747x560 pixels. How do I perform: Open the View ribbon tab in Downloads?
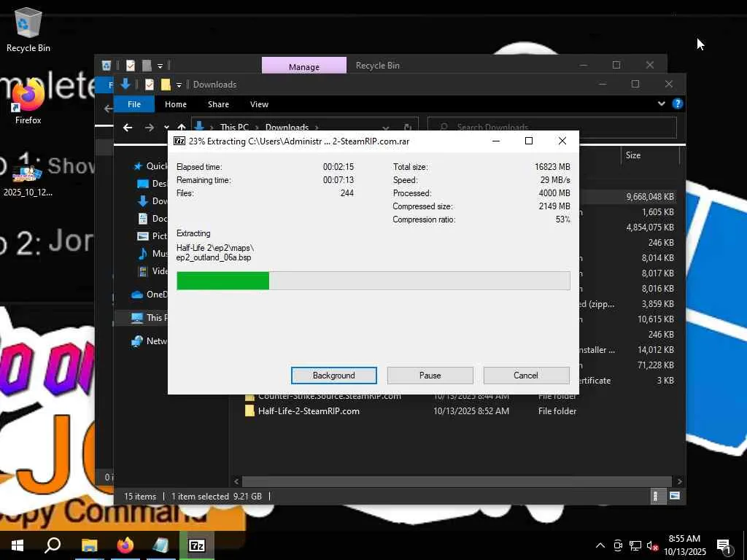pyautogui.click(x=259, y=104)
